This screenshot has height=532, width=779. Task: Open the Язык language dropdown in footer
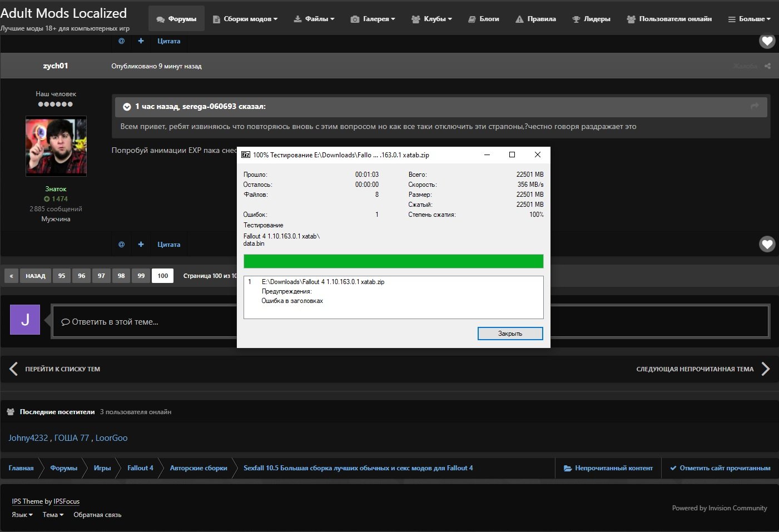pyautogui.click(x=22, y=515)
